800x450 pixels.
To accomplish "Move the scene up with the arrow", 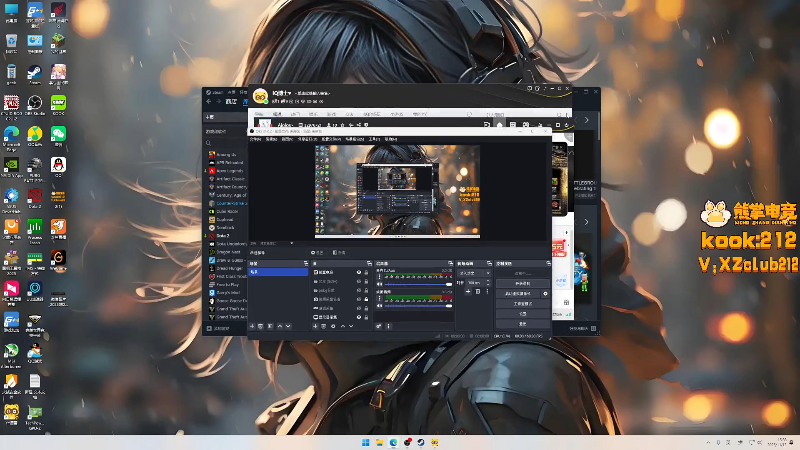I will [279, 326].
